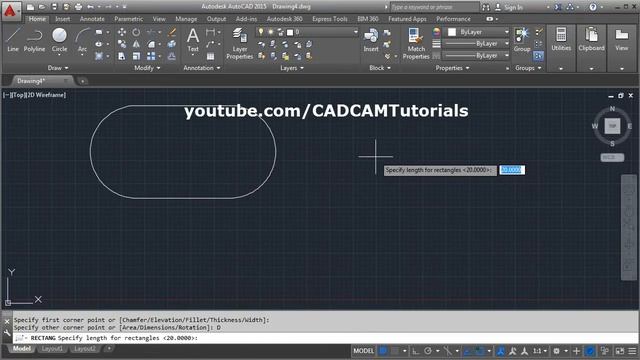Select the Arc tool
This screenshot has height=360, width=640.
click(82, 40)
